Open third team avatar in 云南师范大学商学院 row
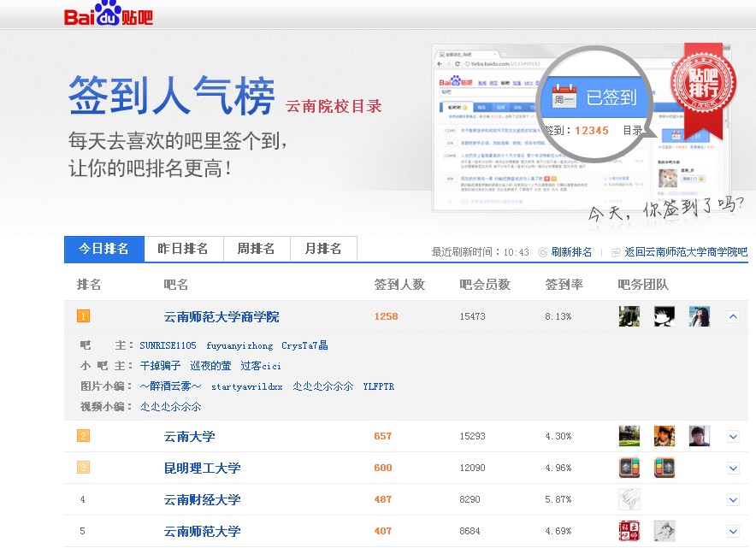This screenshot has height=548, width=756. pos(699,316)
